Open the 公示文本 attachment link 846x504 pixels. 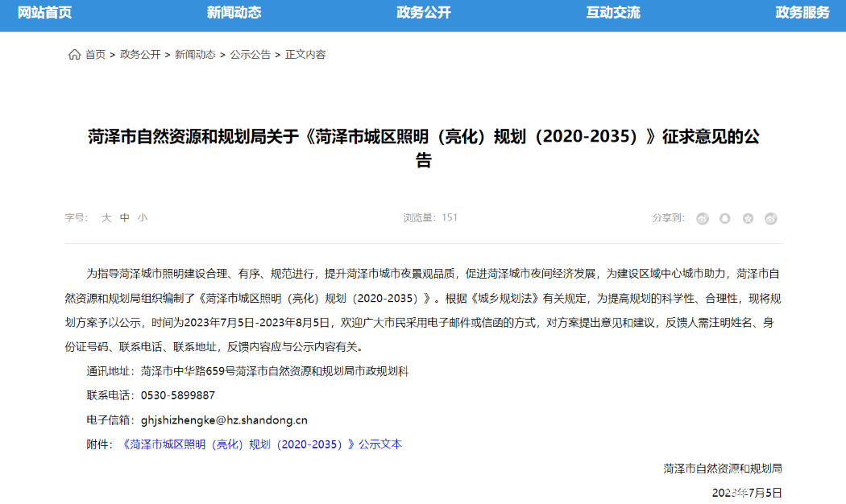pos(260,444)
